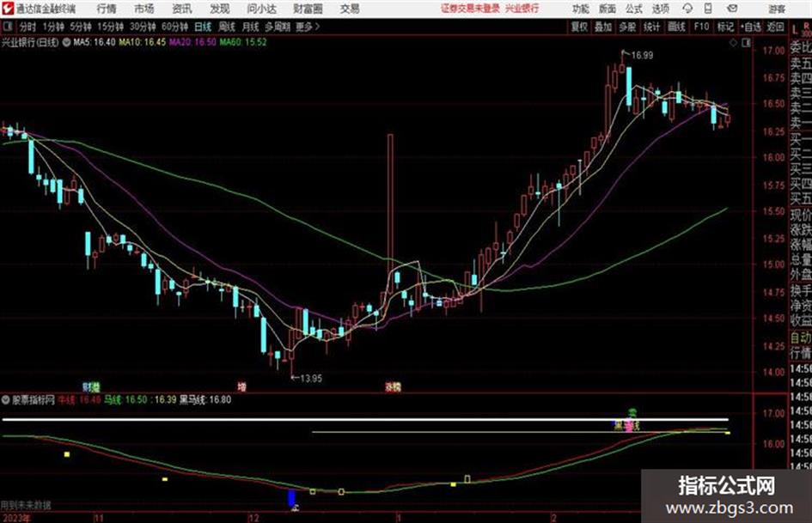Click the 叠加 overlay toolbar button

click(x=603, y=27)
